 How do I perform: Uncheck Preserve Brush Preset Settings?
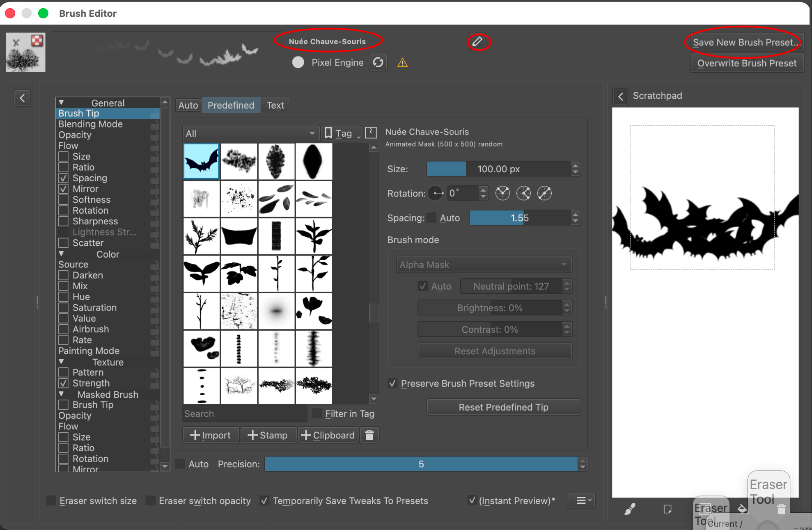pyautogui.click(x=392, y=384)
